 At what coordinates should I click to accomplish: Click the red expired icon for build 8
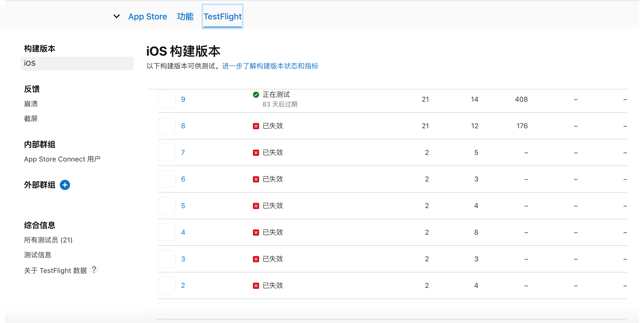(x=256, y=126)
